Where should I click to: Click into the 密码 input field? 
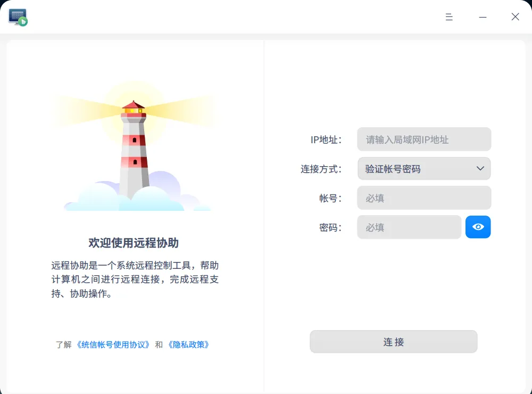(409, 227)
